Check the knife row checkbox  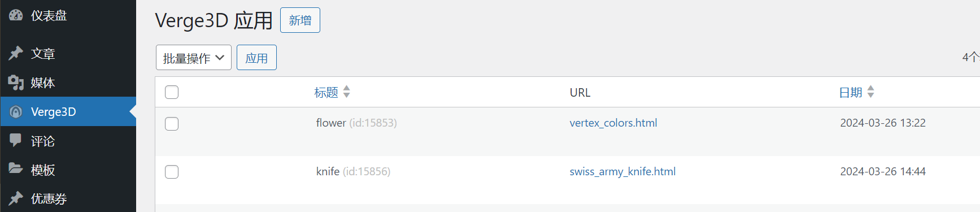pyautogui.click(x=172, y=172)
